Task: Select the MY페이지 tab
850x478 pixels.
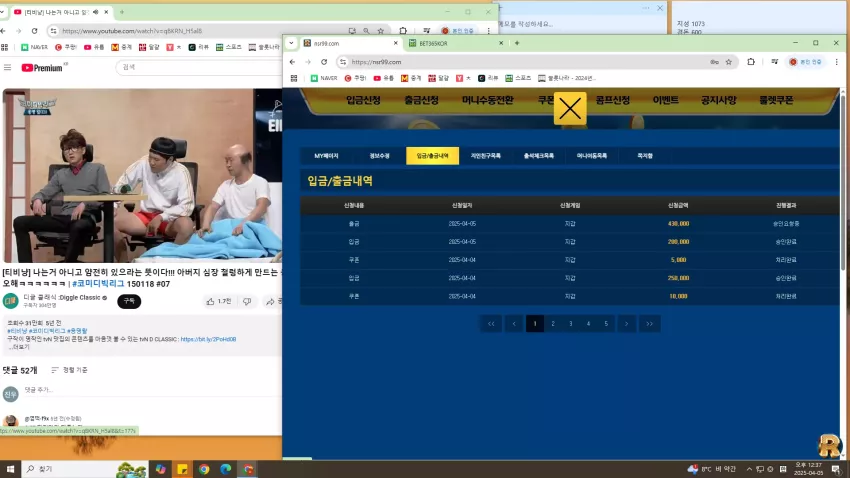Action: tap(326, 156)
